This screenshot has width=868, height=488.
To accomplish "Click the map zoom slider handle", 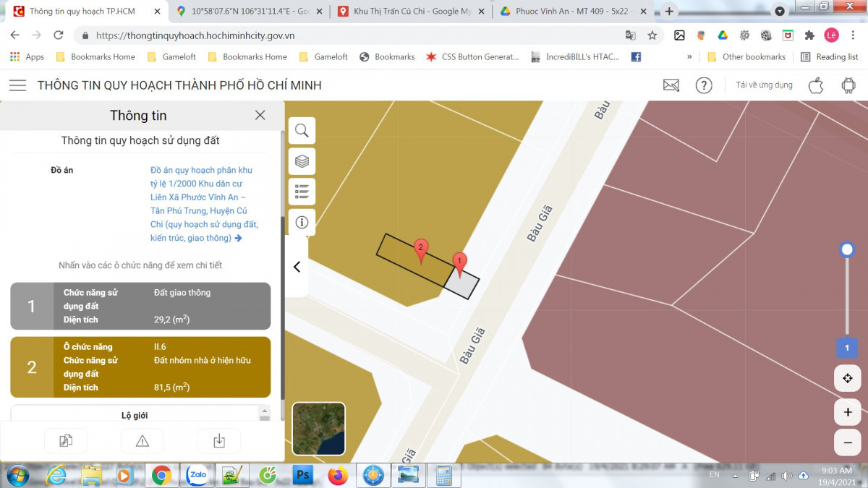I will point(847,250).
